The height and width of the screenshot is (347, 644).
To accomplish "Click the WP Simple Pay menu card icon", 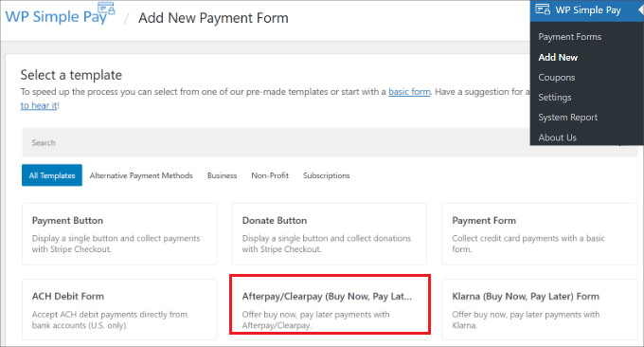I will click(x=543, y=9).
